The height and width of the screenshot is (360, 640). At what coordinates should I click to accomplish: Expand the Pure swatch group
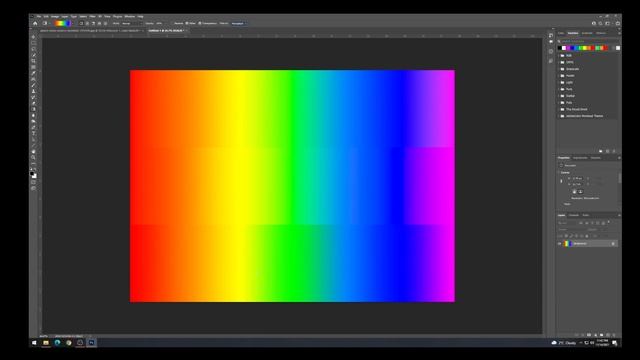(x=559, y=89)
